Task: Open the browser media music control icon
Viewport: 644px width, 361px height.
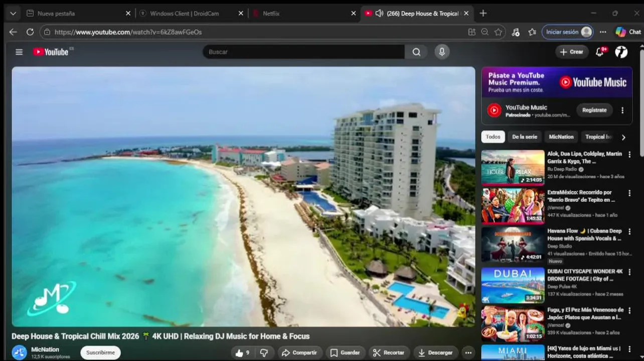Action: (516, 32)
